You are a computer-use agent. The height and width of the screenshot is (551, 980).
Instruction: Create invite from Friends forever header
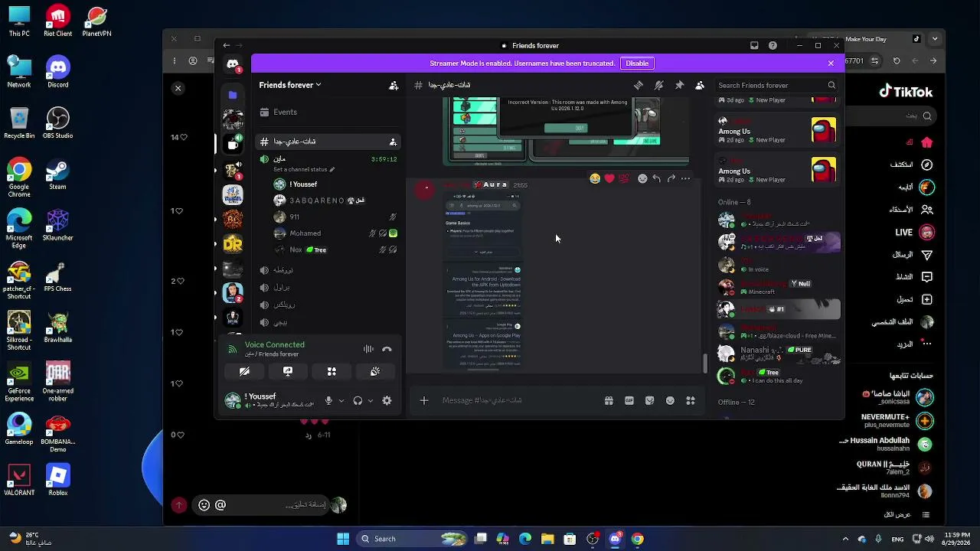(394, 86)
